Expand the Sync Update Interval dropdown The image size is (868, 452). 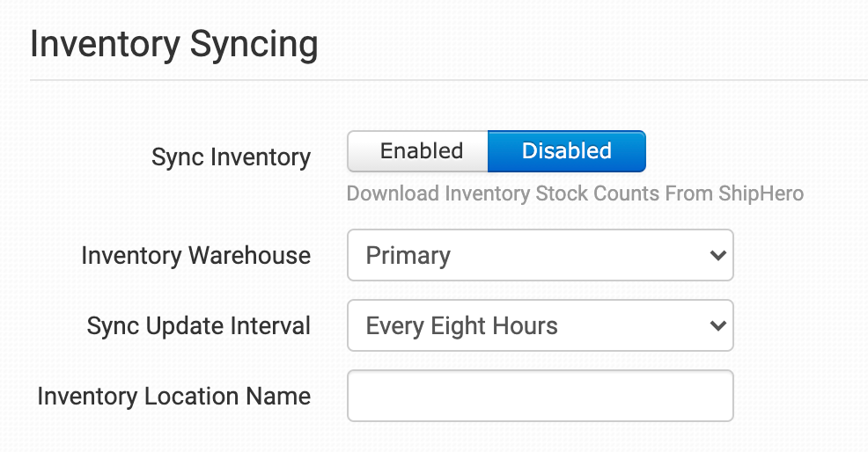coord(540,326)
